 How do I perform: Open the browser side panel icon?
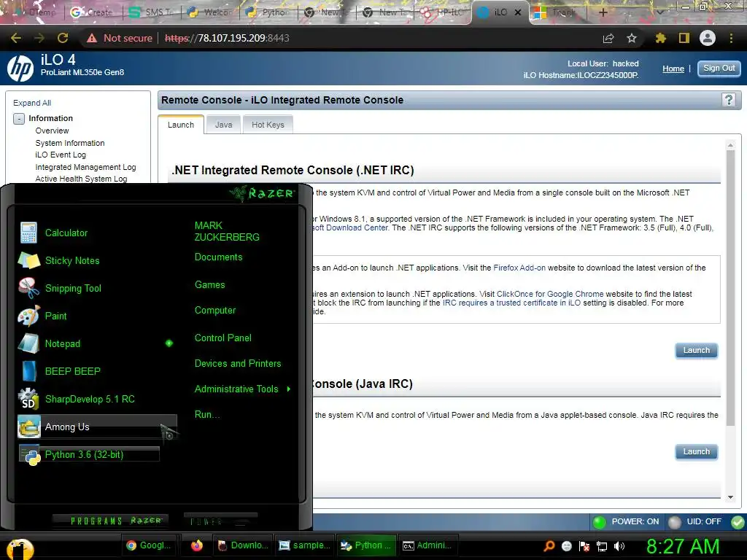point(684,38)
